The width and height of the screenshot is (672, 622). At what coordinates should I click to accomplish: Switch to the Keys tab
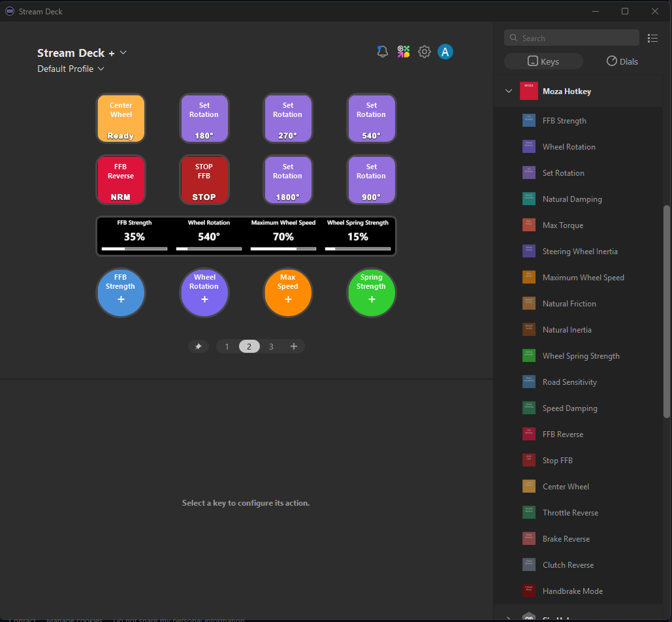click(x=543, y=61)
